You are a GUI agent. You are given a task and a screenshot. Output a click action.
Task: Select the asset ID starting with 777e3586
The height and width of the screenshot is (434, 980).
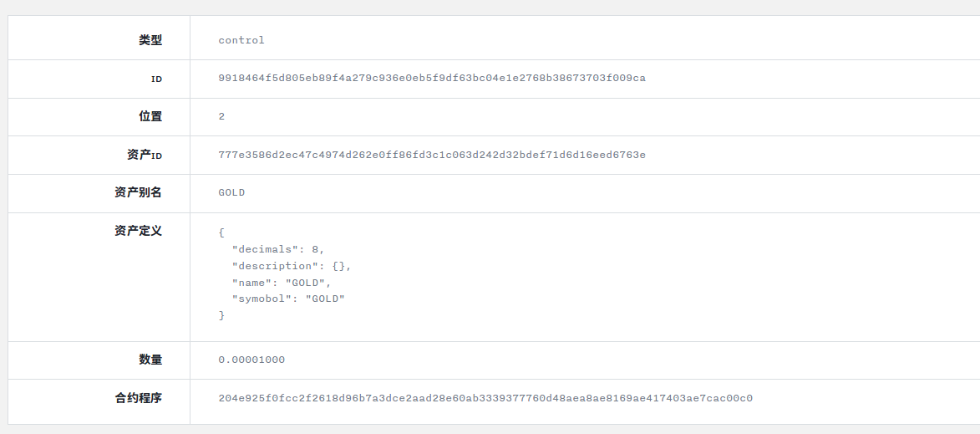click(432, 155)
